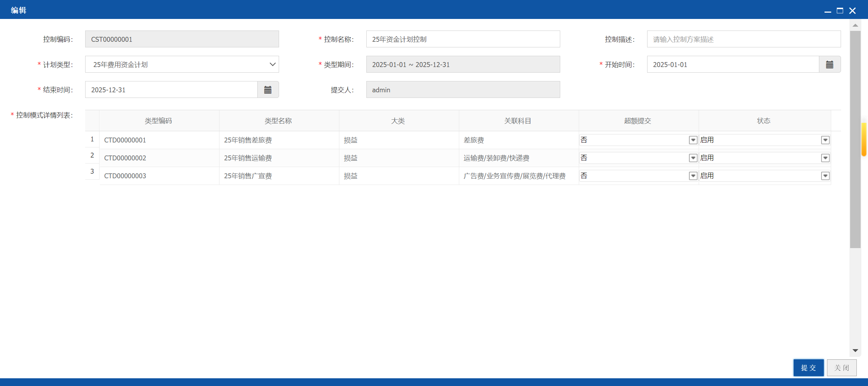
Task: Open calendar picker for 结束时间
Action: (268, 90)
